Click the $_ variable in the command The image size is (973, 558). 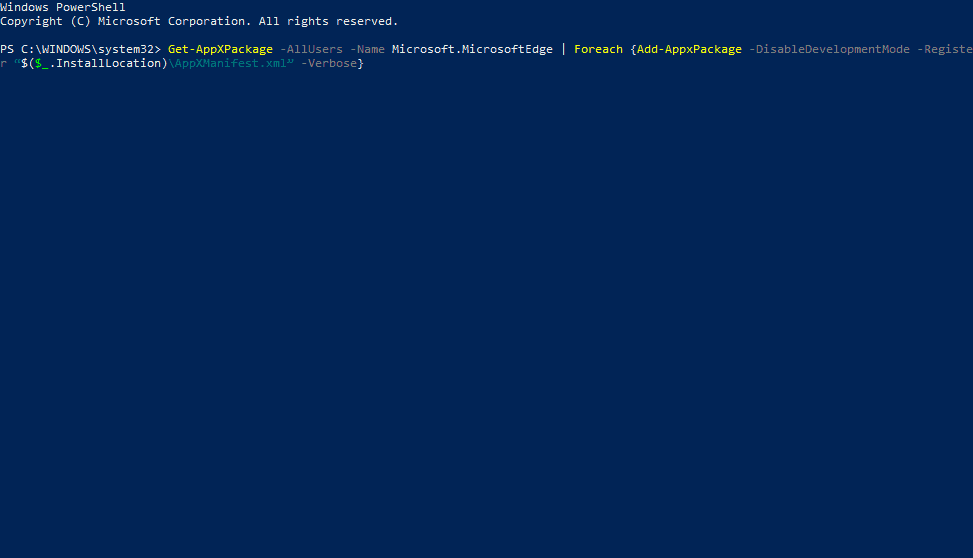click(41, 64)
